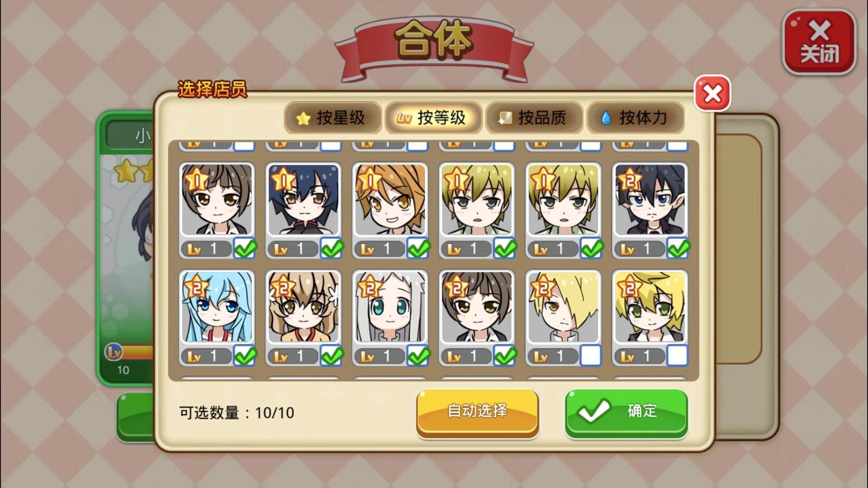Screen dimensions: 868x488
Task: Click the Lv icon on the green card
Action: (x=113, y=352)
